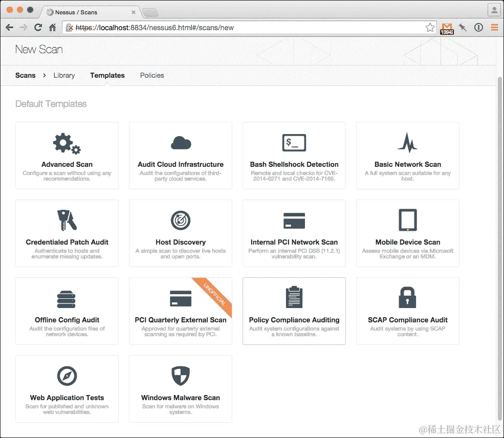Viewport: 504px width, 438px height.
Task: Click the page vertical scrollbar
Action: click(x=500, y=249)
